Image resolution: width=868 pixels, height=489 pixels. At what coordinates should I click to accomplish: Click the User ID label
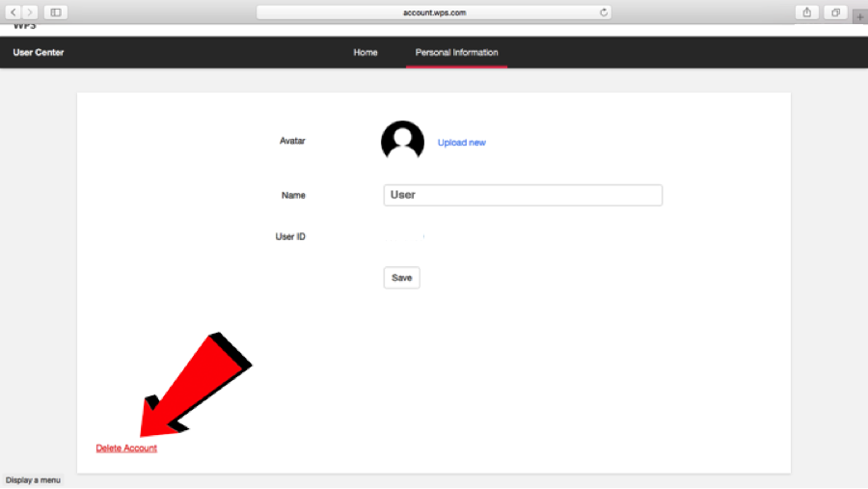tap(290, 236)
